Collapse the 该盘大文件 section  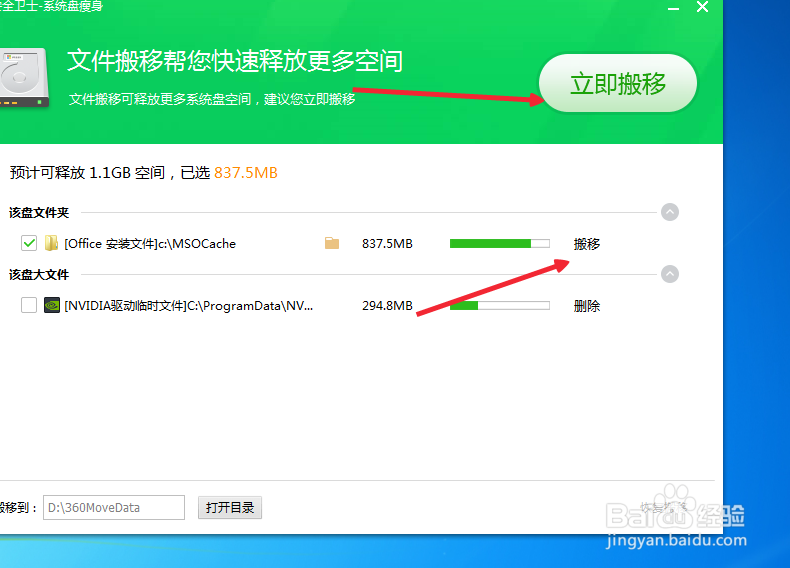tap(670, 274)
